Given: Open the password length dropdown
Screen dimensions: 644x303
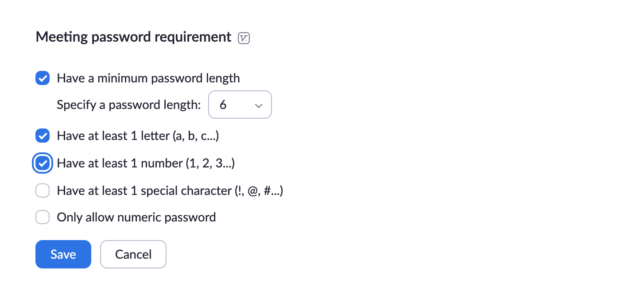Looking at the screenshot, I should [x=240, y=105].
